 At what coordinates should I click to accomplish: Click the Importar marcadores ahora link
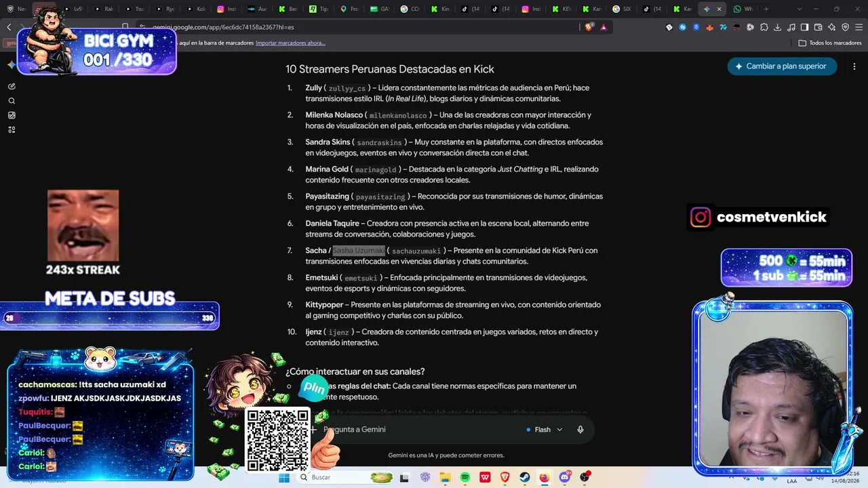click(x=290, y=43)
